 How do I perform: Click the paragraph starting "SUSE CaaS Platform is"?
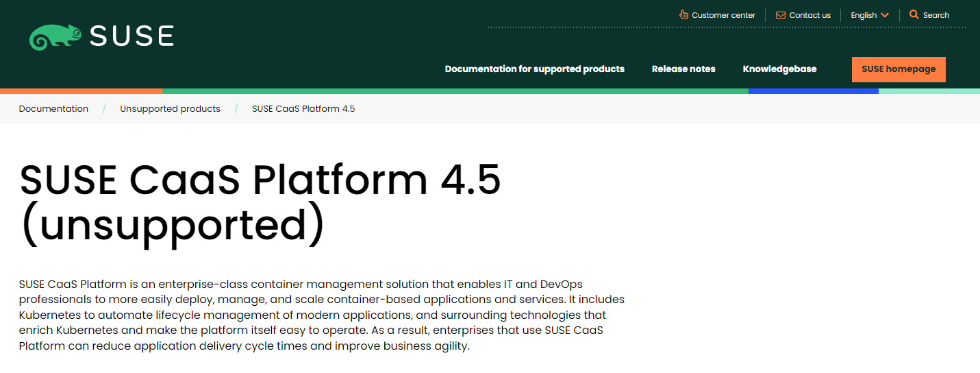322,315
